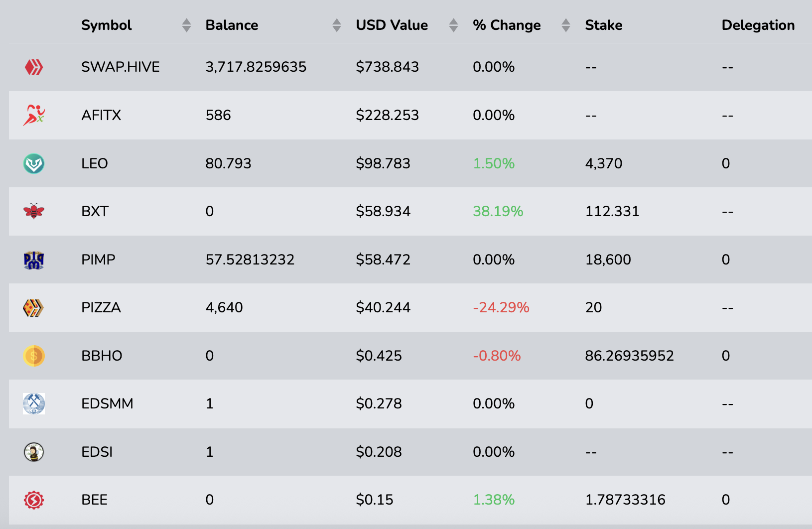Viewport: 812px width, 529px height.
Task: Click the Stake column header
Action: [603, 25]
